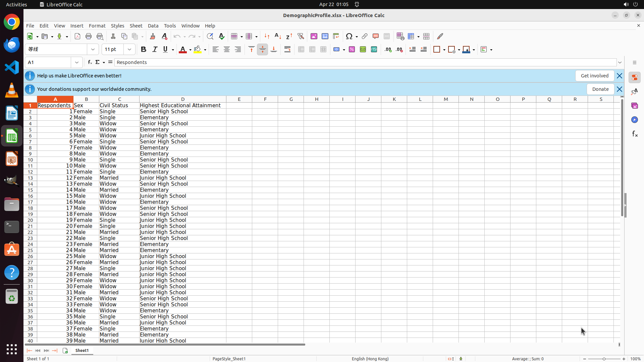
Task: Expand the Name Box dropdown arrow
Action: tap(77, 62)
